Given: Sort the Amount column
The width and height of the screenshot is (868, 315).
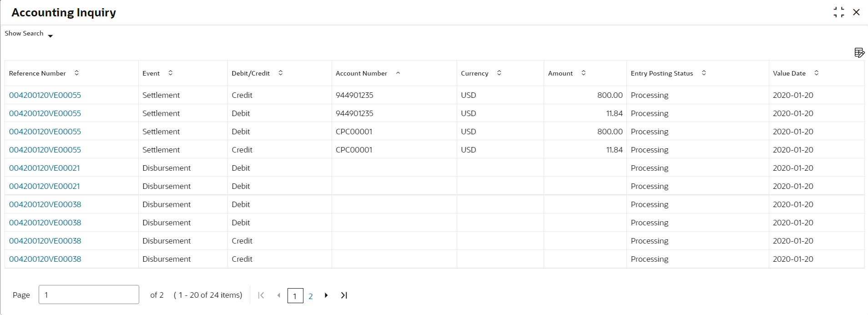Looking at the screenshot, I should coord(584,73).
